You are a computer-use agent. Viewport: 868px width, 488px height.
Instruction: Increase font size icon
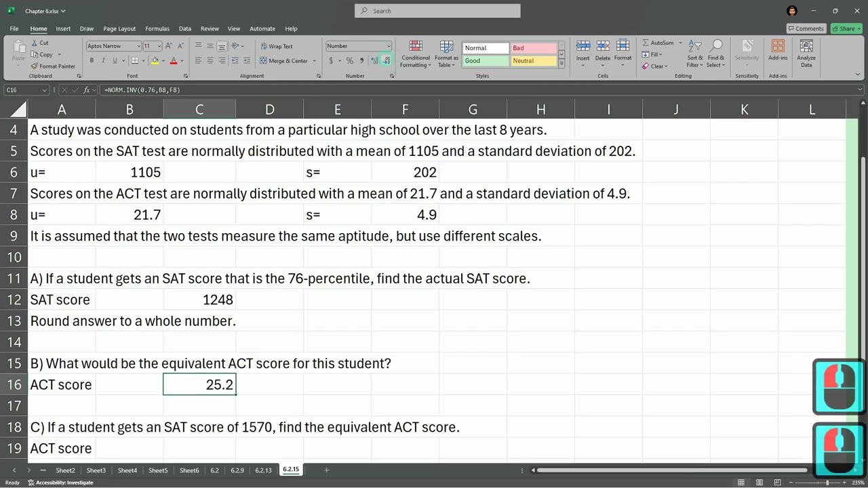170,46
